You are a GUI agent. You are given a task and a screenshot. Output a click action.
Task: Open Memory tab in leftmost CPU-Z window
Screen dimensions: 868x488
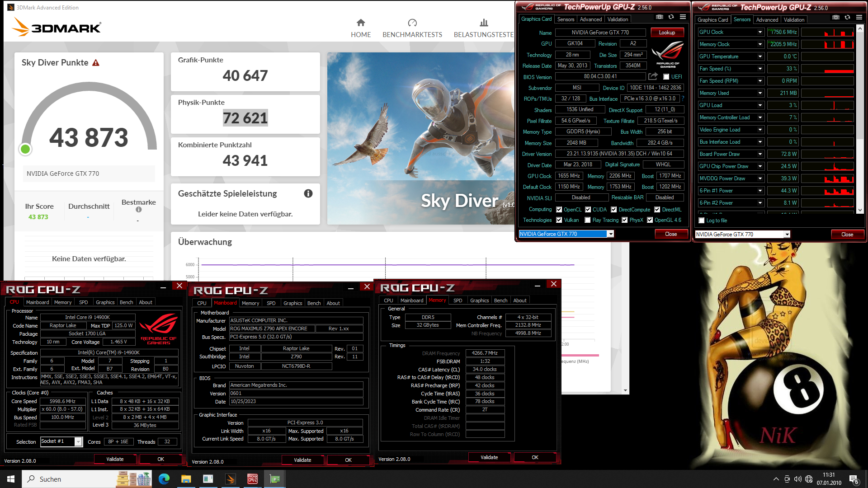click(x=63, y=302)
